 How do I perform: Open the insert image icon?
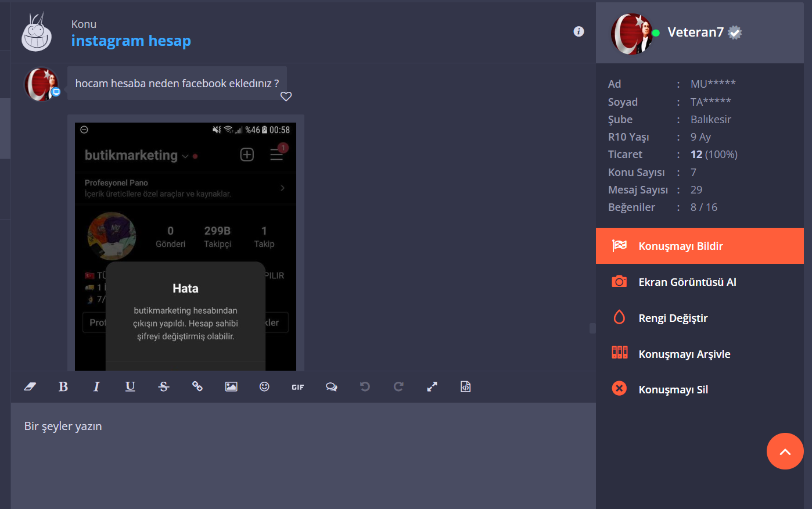pyautogui.click(x=231, y=387)
